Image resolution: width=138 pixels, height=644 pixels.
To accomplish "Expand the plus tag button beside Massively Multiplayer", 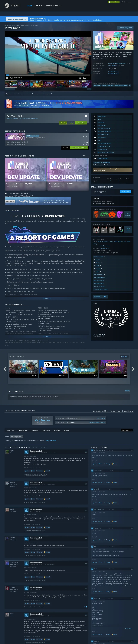I will (130, 86).
